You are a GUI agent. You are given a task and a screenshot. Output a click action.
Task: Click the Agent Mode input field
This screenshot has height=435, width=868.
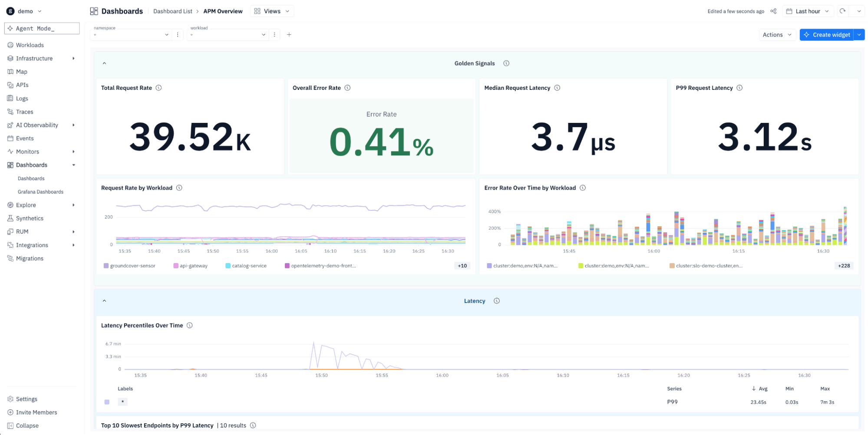click(x=42, y=28)
